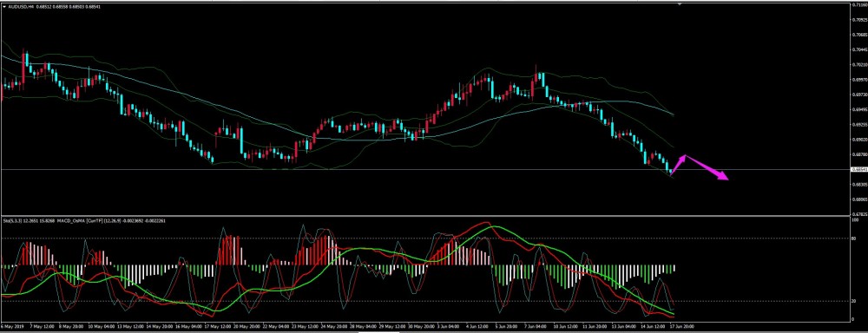
Task: Click the '17 May 12:00' time axis label
Action: [217, 326]
